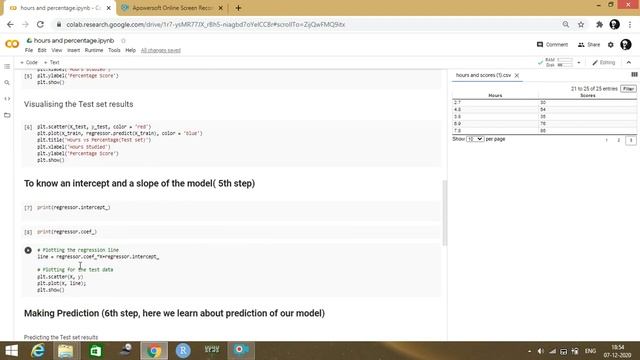Open the File menu
Viewport: 640px width, 360px height.
click(x=29, y=50)
